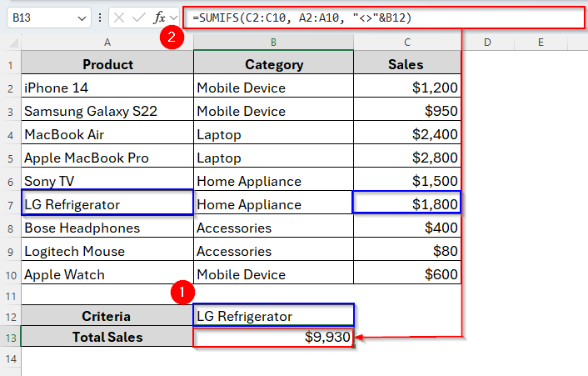Select row 7 header
Image resolution: width=588 pixels, height=376 pixels.
[10, 204]
